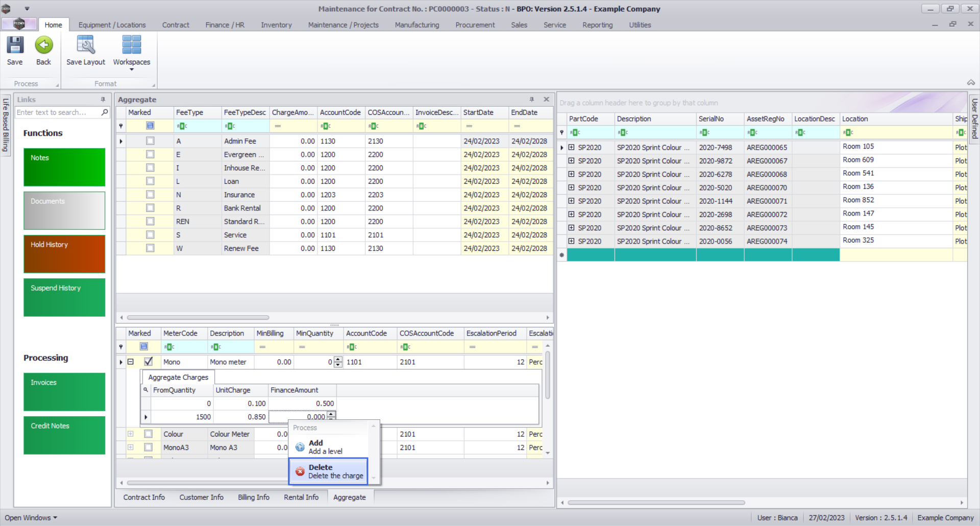
Task: Uncheck the Mono meter Marked checkbox
Action: click(x=148, y=362)
